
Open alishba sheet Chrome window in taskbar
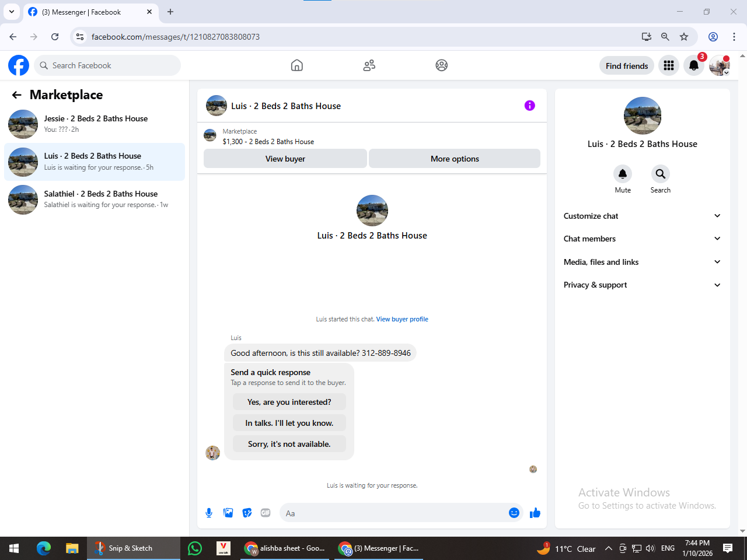pyautogui.click(x=286, y=548)
